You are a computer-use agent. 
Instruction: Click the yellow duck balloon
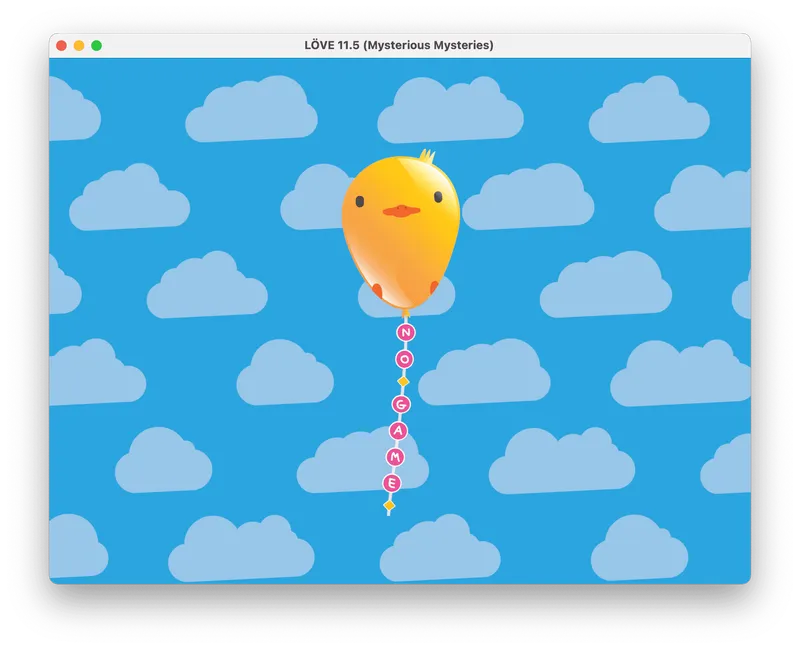tap(401, 232)
